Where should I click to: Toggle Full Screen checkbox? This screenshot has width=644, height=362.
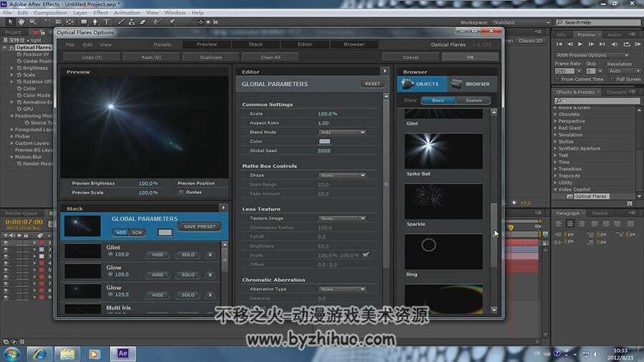point(613,79)
